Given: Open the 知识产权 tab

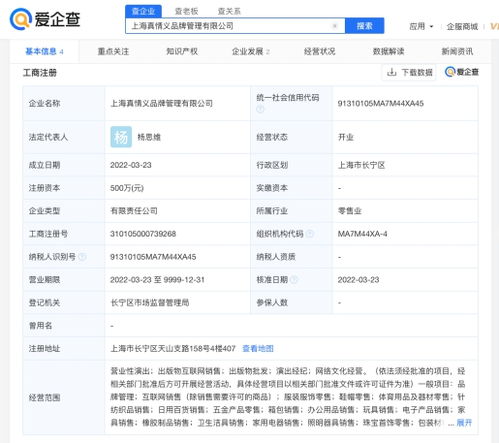Looking at the screenshot, I should coord(182,51).
